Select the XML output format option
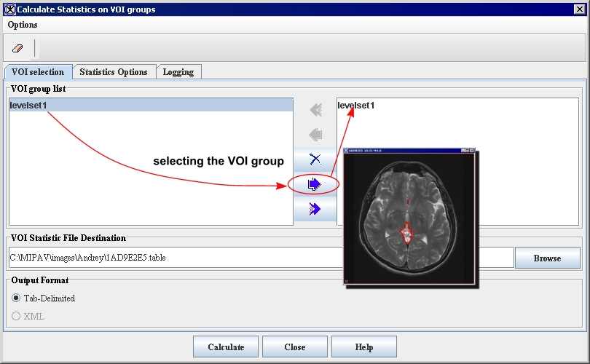 tap(16, 317)
